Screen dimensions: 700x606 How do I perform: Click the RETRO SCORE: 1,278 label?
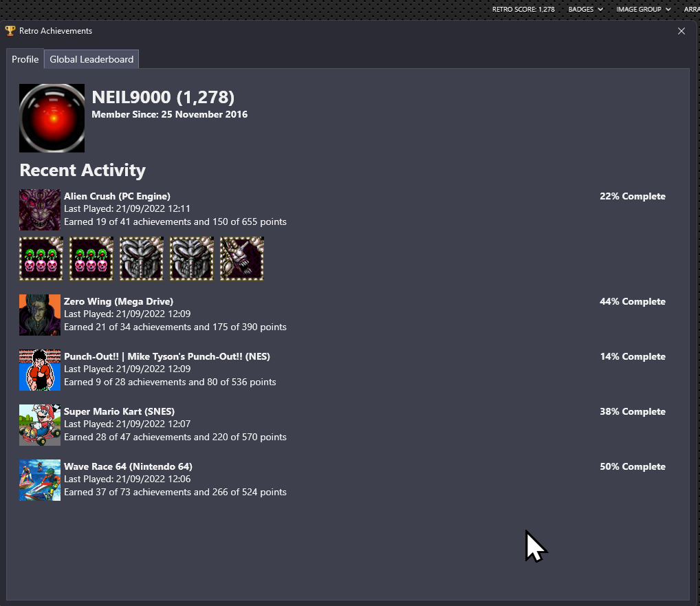523,10
